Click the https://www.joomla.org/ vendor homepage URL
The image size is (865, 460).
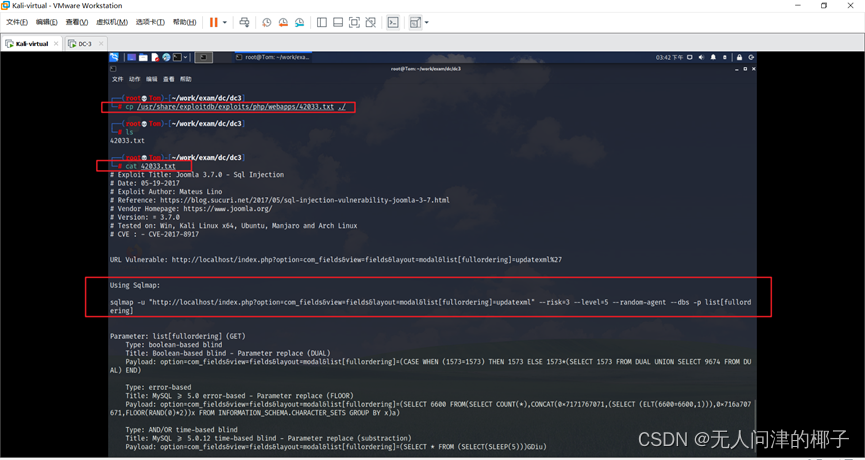coord(228,209)
